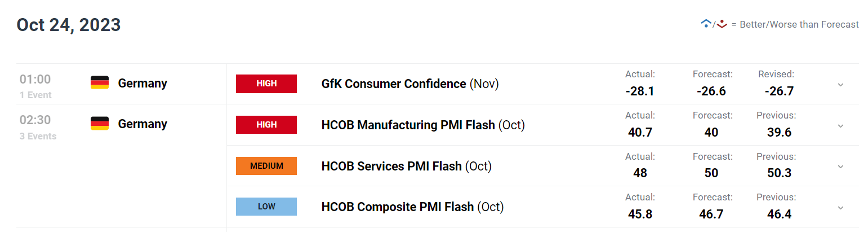Click the 02:30 time slot
Viewport: 868px width, 232px height.
tap(35, 120)
